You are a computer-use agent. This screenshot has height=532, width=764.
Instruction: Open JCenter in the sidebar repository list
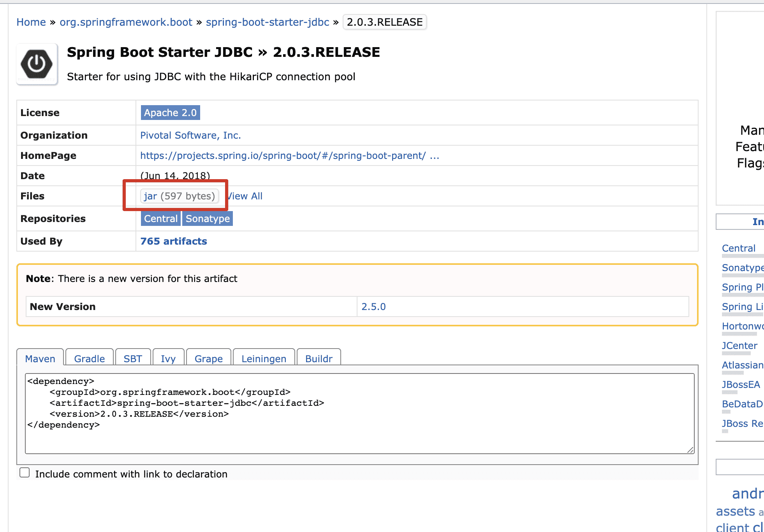click(x=739, y=345)
